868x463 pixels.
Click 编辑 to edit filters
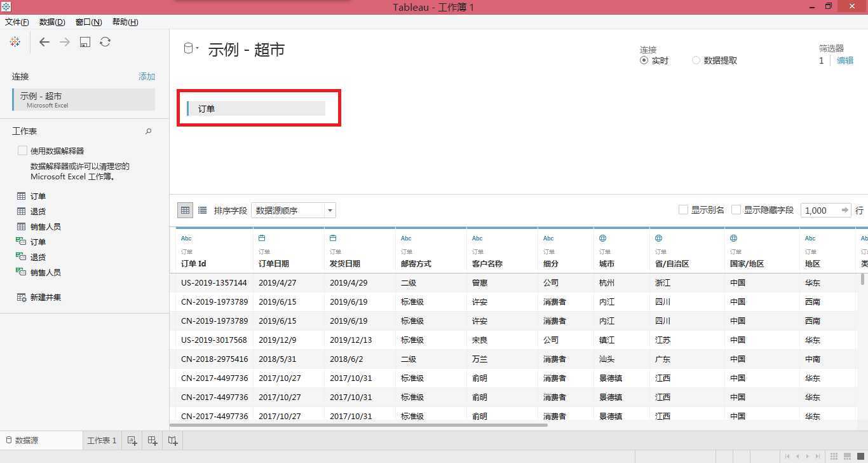pyautogui.click(x=845, y=60)
